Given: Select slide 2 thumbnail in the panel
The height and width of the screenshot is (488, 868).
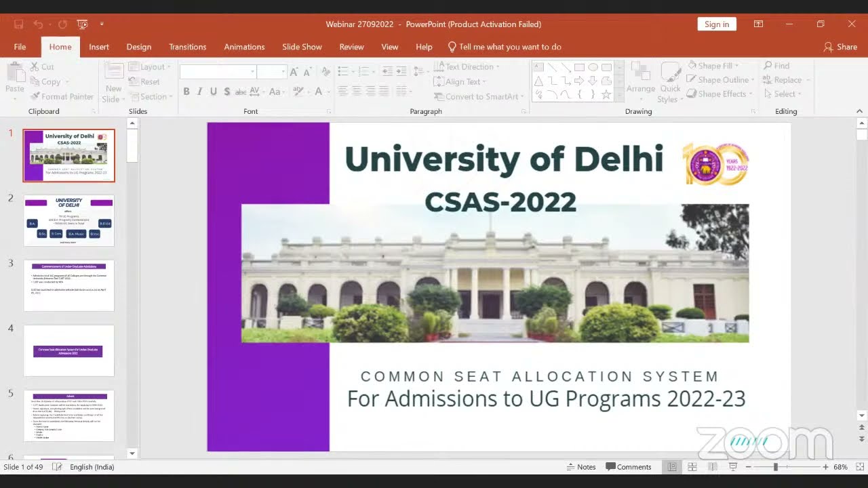Looking at the screenshot, I should pyautogui.click(x=69, y=220).
